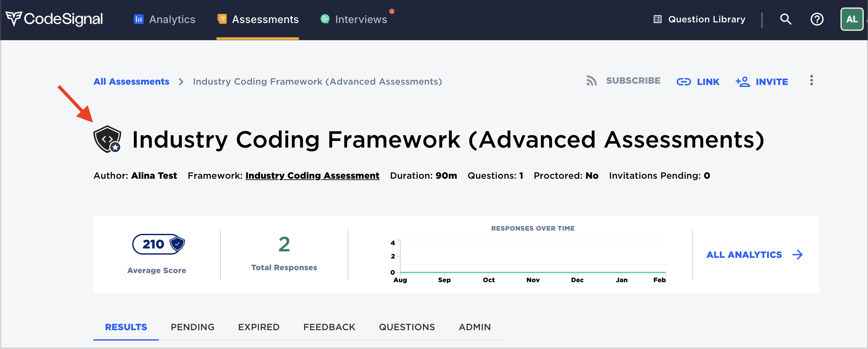The image size is (868, 349).
Task: Switch to the PENDING tab
Action: pos(193,327)
